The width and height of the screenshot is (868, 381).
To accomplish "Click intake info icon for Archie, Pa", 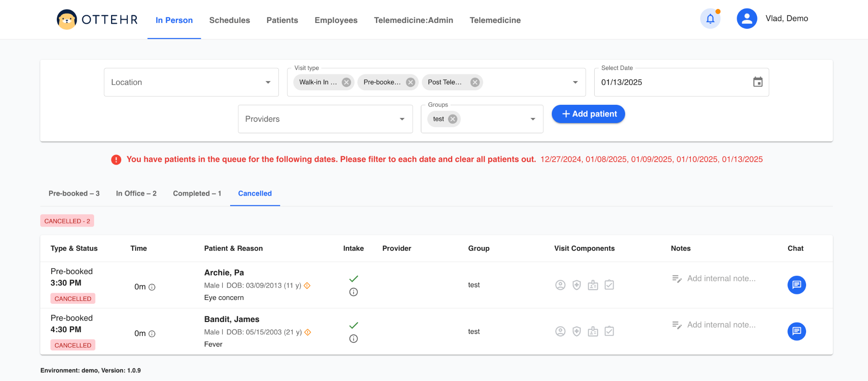I will coord(353,292).
